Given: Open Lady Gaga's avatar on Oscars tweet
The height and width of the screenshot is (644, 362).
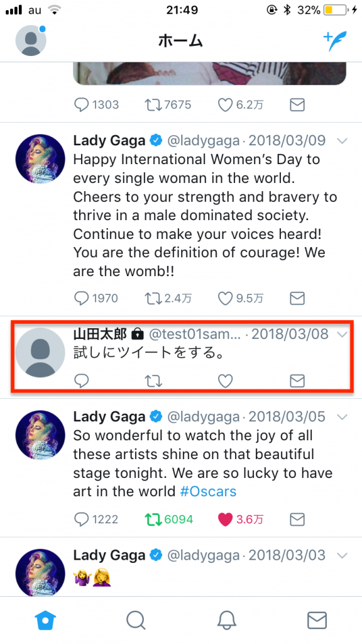Looking at the screenshot, I should pyautogui.click(x=40, y=435).
